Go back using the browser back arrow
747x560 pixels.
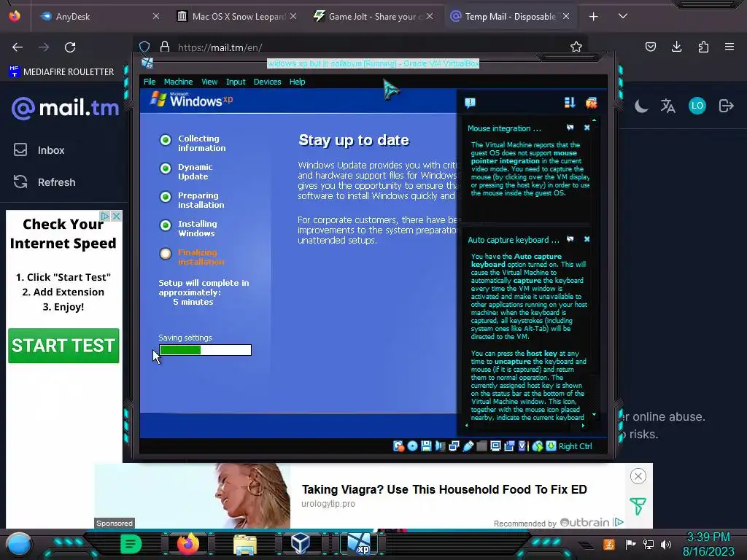[18, 47]
